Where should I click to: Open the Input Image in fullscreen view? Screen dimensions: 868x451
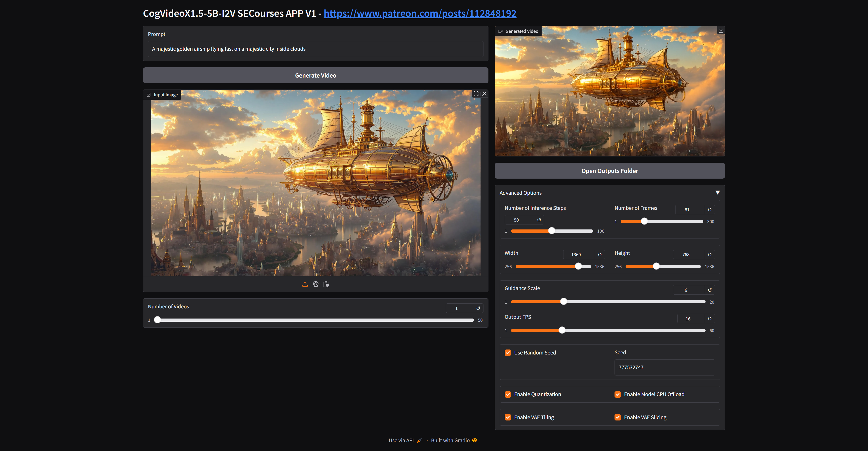[476, 94]
